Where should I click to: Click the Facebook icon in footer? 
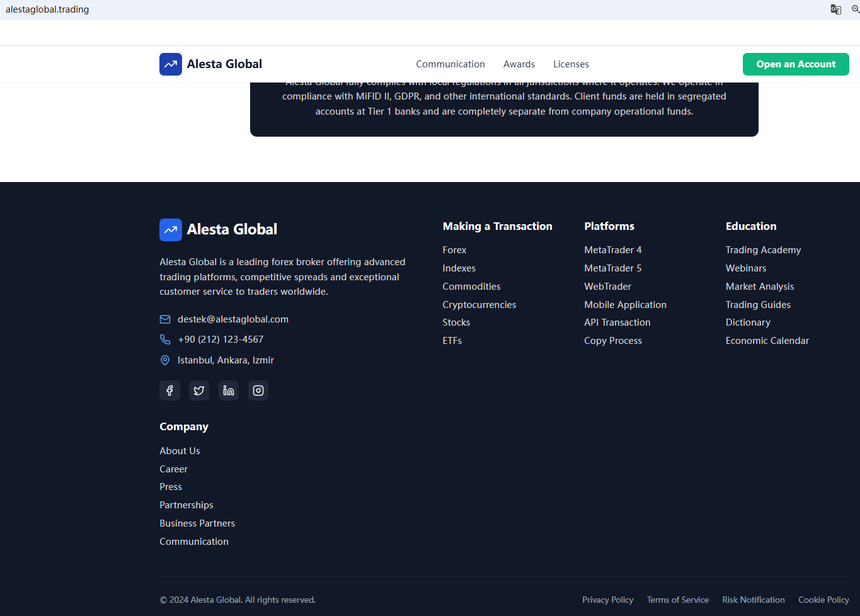pyautogui.click(x=169, y=391)
